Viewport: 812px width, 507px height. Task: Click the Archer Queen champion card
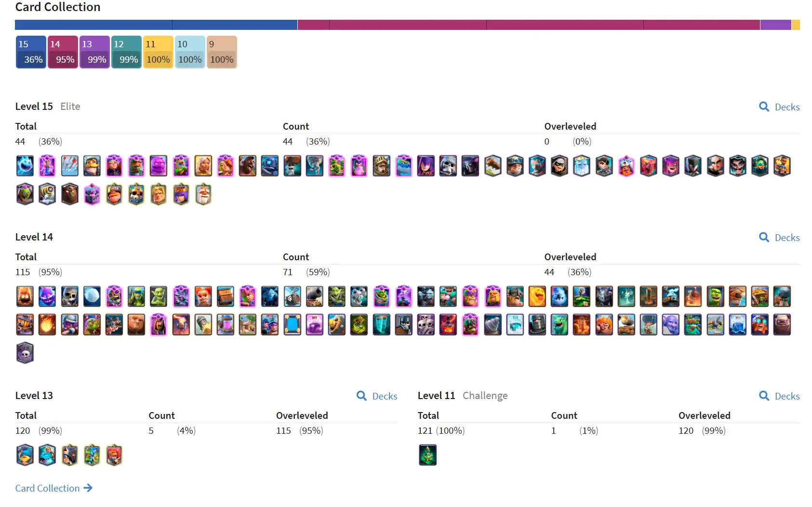coord(181,195)
